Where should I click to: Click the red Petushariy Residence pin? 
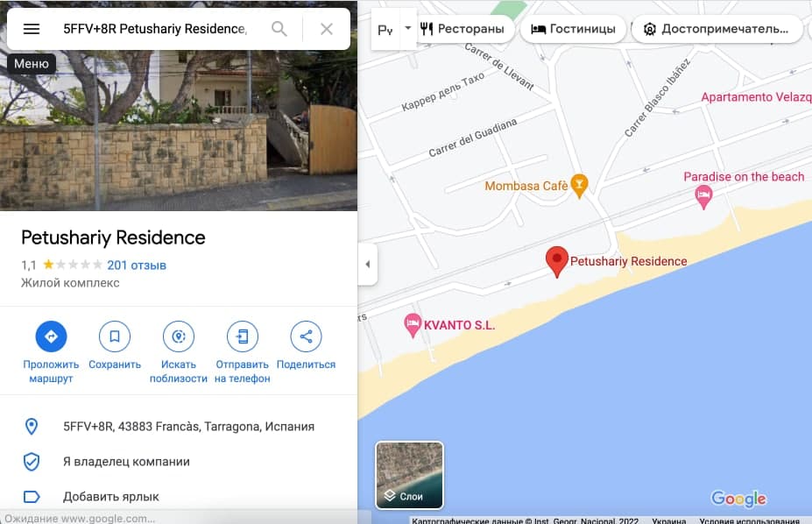point(557,261)
